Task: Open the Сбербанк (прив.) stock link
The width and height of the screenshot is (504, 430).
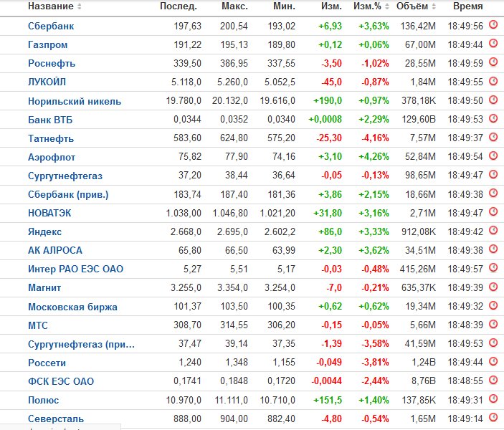Action: point(68,194)
